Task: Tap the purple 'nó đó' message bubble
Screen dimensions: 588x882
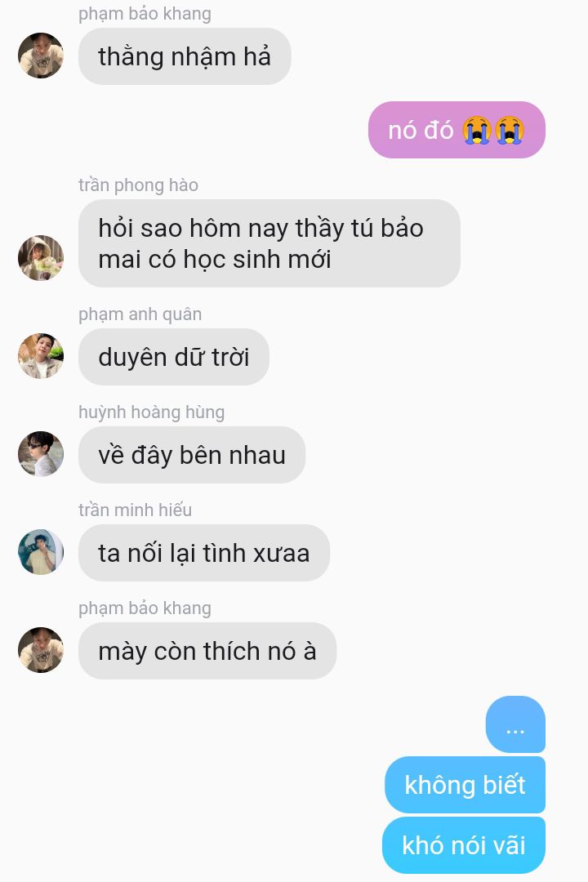Action: tap(457, 130)
